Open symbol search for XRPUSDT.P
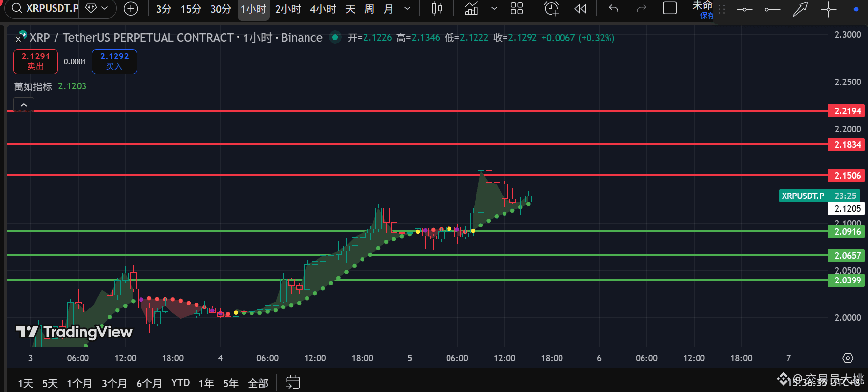868x392 pixels. tap(45, 8)
